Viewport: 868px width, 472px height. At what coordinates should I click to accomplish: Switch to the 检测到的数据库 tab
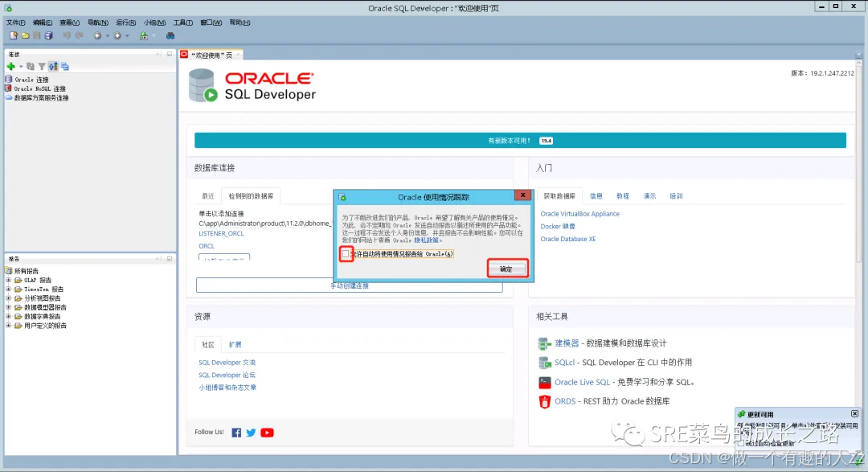click(251, 196)
